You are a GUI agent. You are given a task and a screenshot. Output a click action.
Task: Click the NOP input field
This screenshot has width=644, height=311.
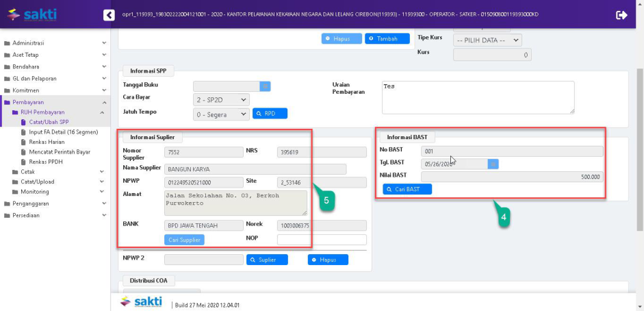pyautogui.click(x=322, y=240)
